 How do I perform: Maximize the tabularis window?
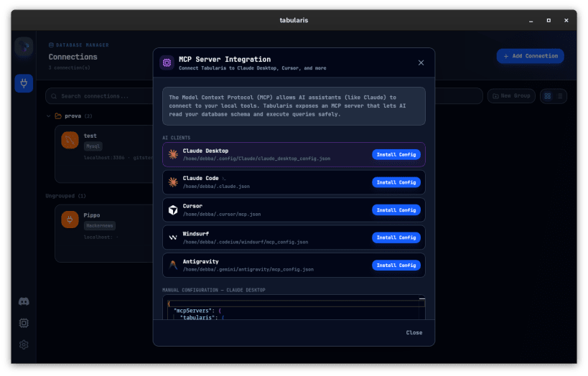[549, 20]
